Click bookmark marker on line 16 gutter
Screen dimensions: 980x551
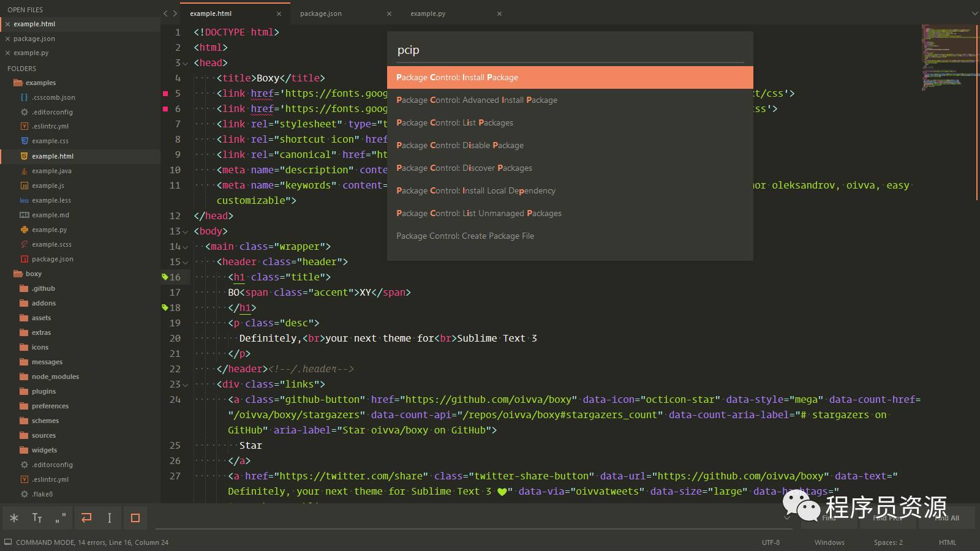tap(165, 277)
